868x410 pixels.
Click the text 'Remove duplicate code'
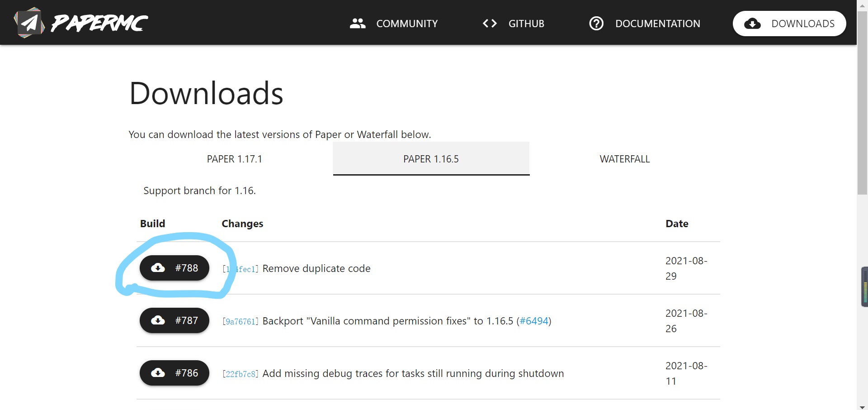[x=316, y=268]
